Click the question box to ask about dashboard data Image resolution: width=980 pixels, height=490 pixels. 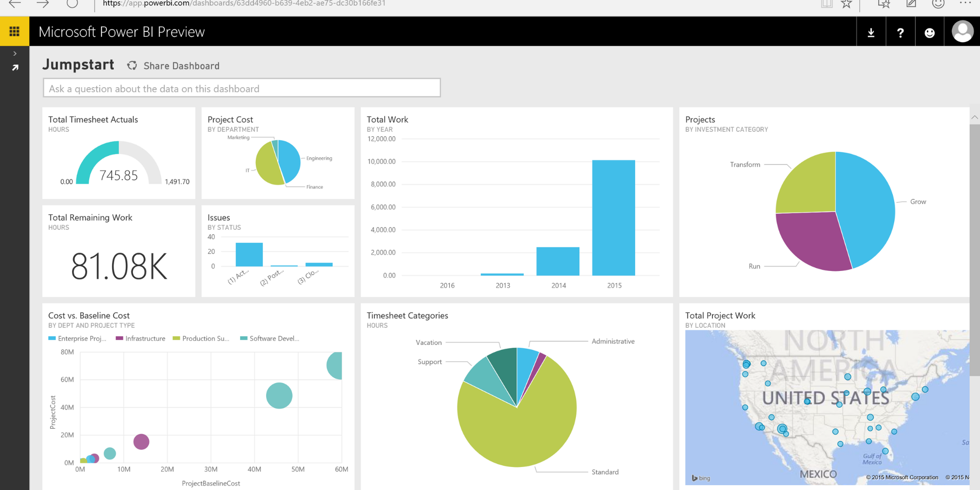click(x=242, y=88)
